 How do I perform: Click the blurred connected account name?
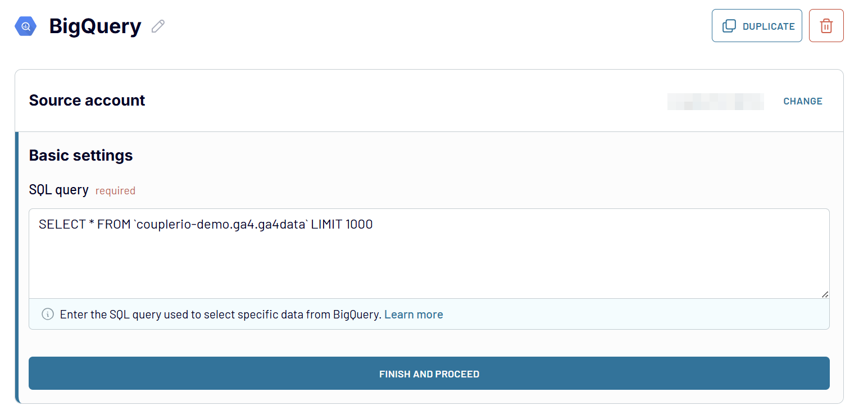click(715, 101)
